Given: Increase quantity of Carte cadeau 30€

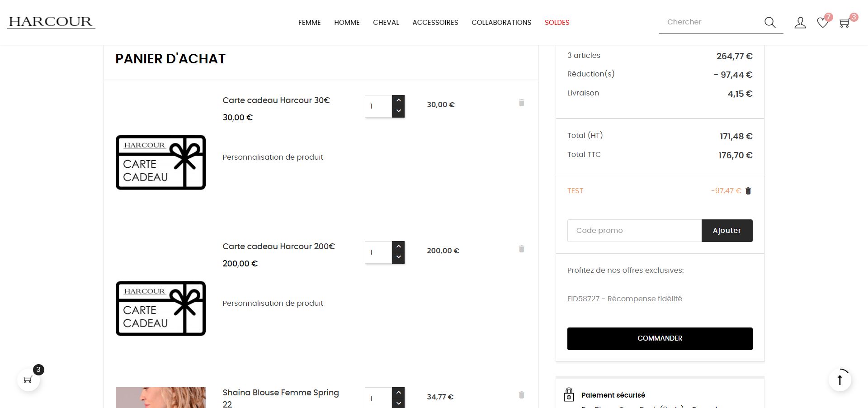Looking at the screenshot, I should coord(398,100).
